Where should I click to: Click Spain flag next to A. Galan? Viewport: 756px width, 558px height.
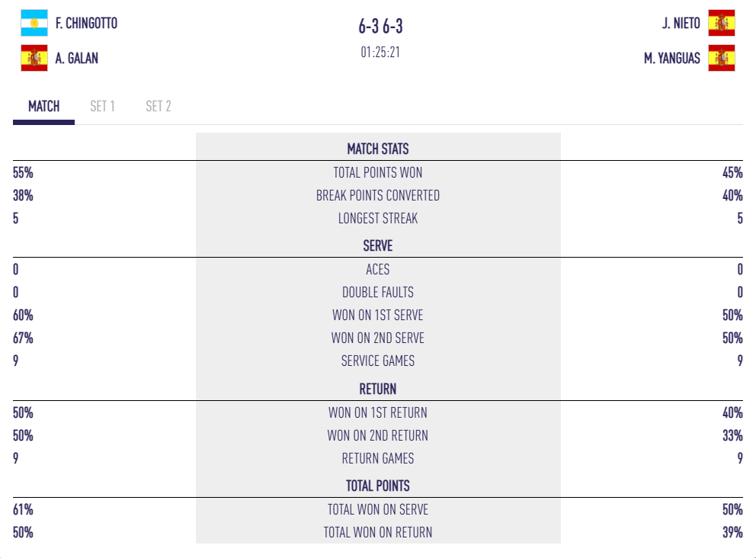tap(34, 58)
